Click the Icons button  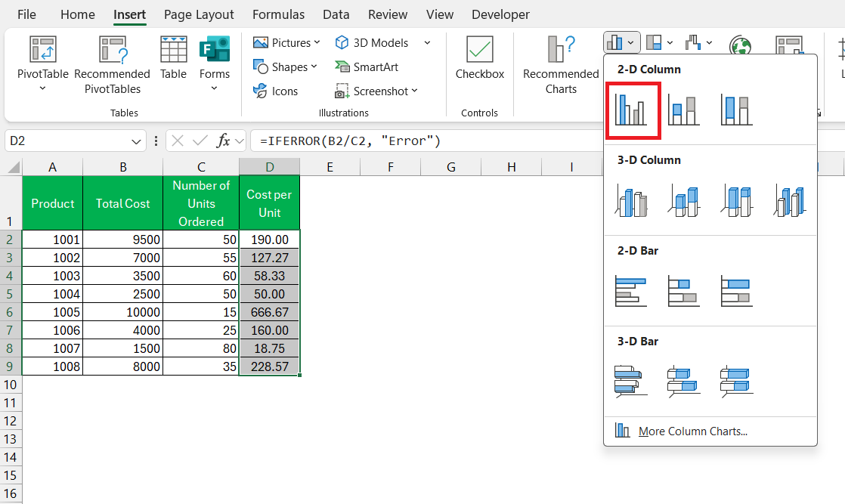click(275, 91)
